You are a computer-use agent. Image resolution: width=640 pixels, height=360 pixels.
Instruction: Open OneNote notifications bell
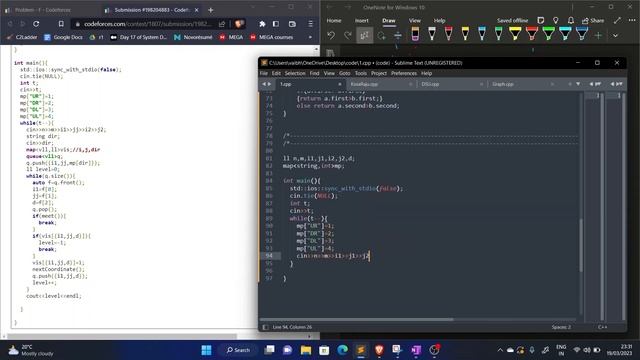click(571, 20)
